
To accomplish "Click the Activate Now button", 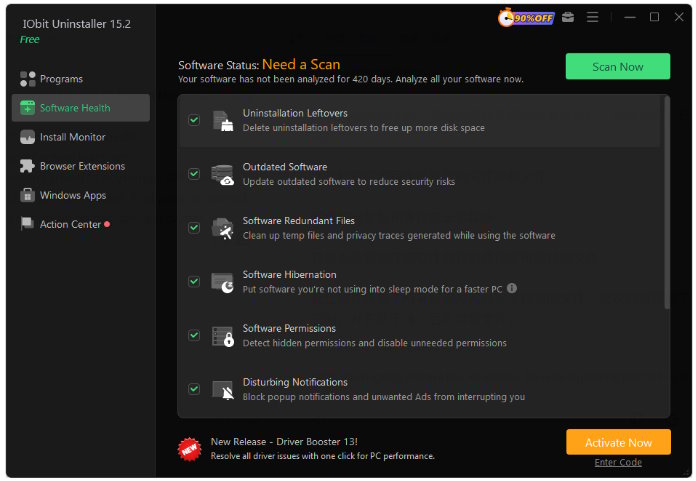I will point(618,442).
